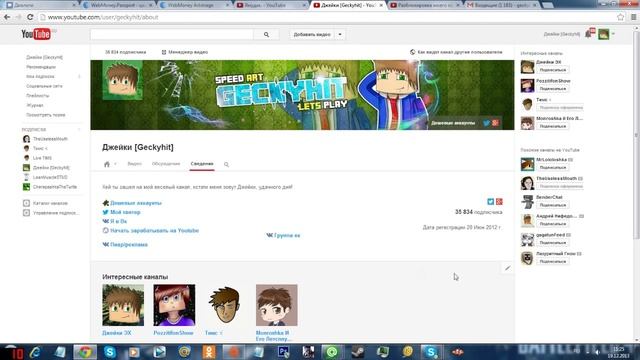Open Photoshop from the taskbar
This screenshot has width=640, height=360.
point(283,352)
